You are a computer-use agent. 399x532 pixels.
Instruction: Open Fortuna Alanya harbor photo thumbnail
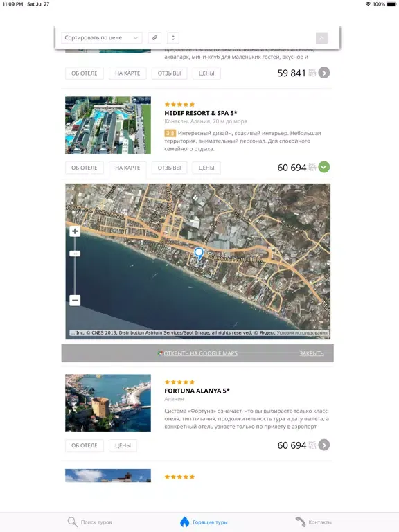click(x=108, y=402)
